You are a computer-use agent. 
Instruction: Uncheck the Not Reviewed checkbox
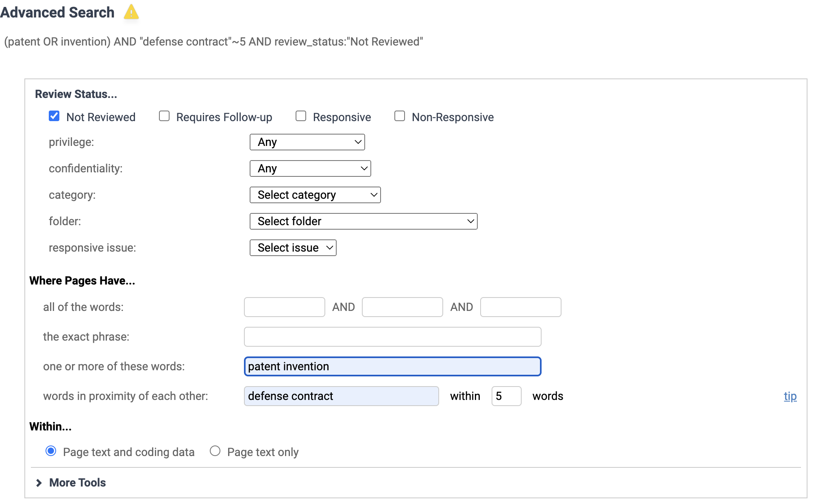(53, 116)
